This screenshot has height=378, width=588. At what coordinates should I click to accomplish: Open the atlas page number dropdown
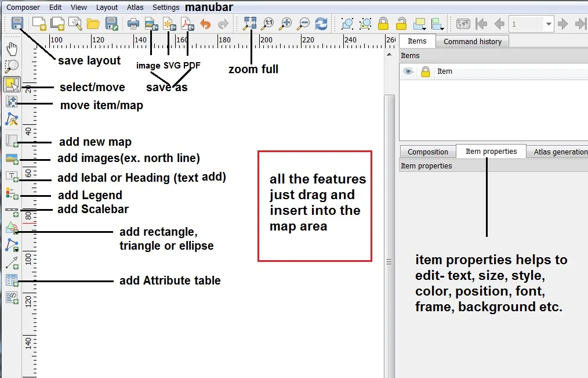pyautogui.click(x=549, y=24)
